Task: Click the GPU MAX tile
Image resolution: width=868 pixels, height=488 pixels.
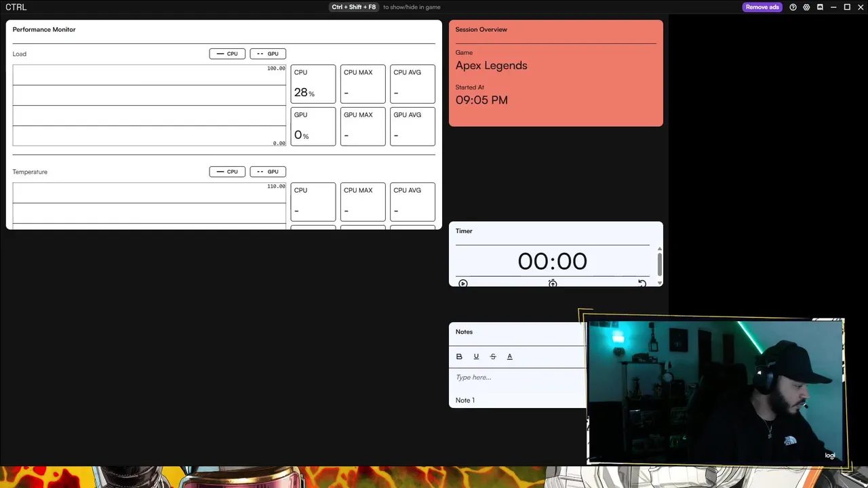Action: click(363, 127)
